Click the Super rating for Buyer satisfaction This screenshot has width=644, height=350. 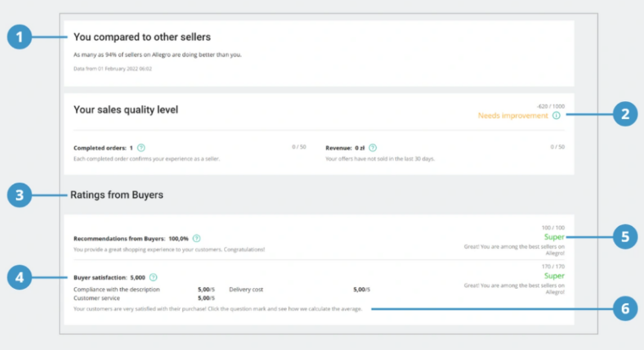(553, 276)
